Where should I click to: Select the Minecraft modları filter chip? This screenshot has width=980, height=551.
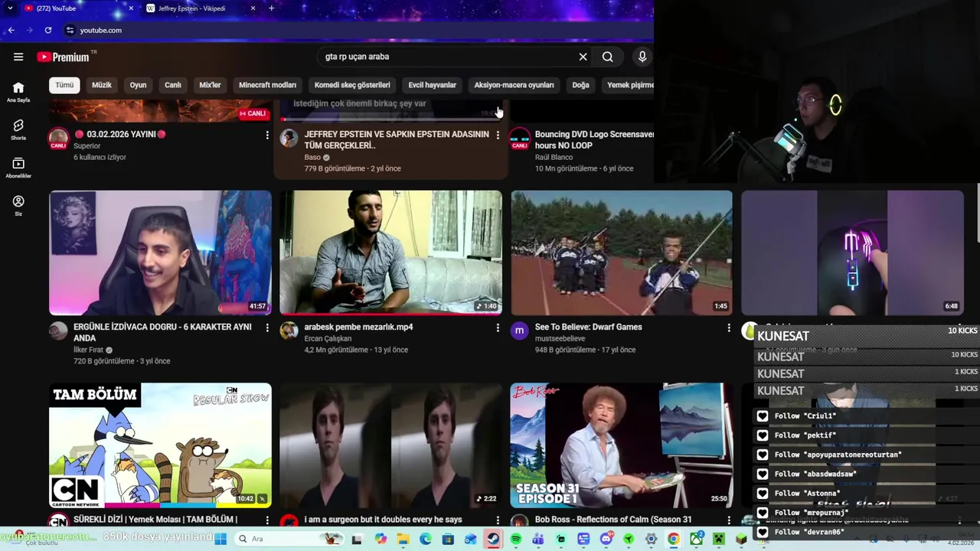[x=267, y=85]
